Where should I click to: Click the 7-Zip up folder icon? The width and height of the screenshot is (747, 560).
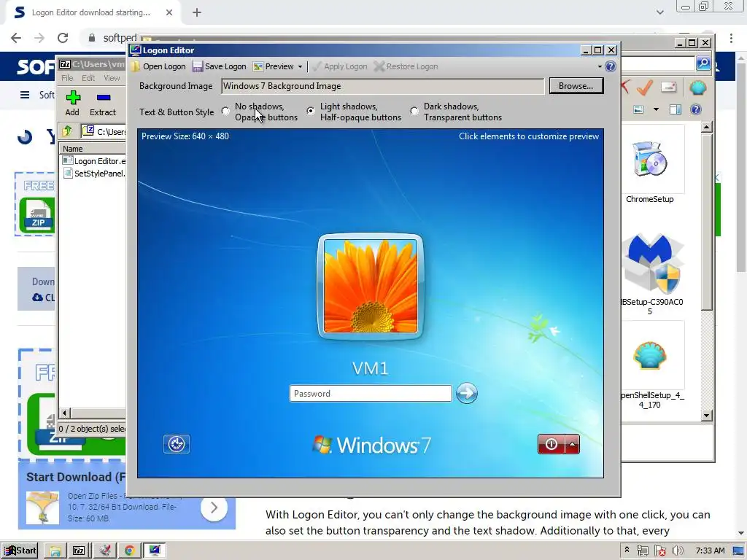click(67, 131)
